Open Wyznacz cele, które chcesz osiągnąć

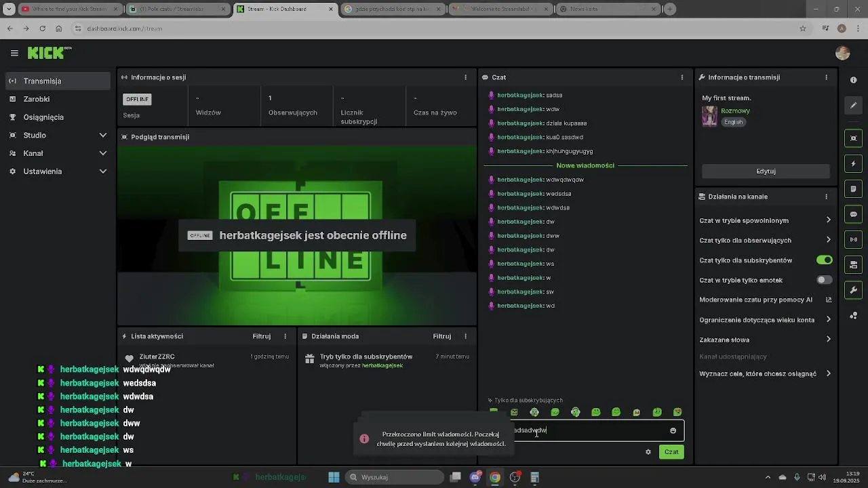point(765,373)
